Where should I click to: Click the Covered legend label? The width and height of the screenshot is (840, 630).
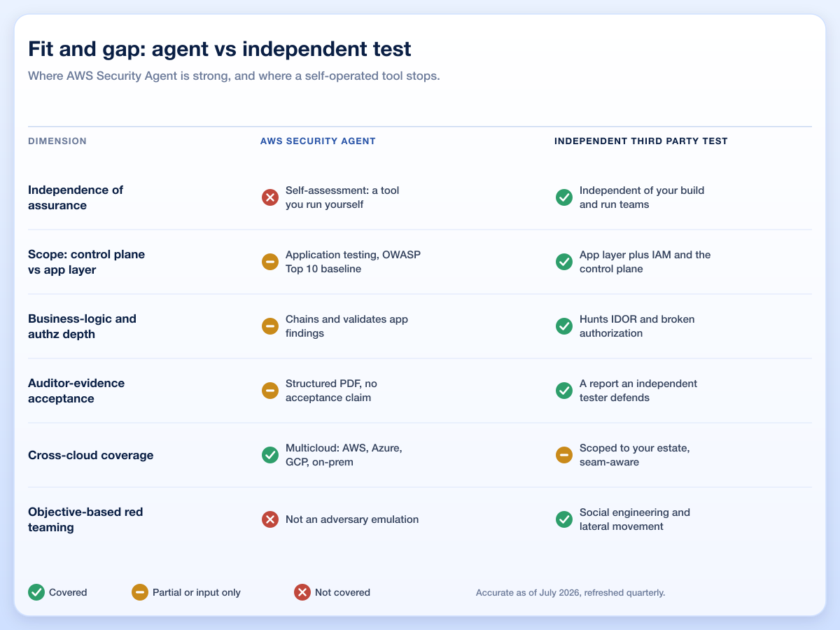click(68, 592)
